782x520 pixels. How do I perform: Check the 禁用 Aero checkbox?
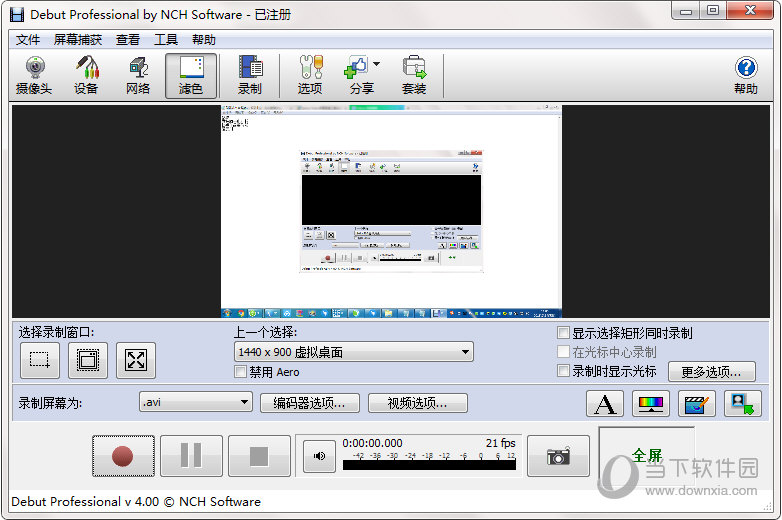point(240,372)
